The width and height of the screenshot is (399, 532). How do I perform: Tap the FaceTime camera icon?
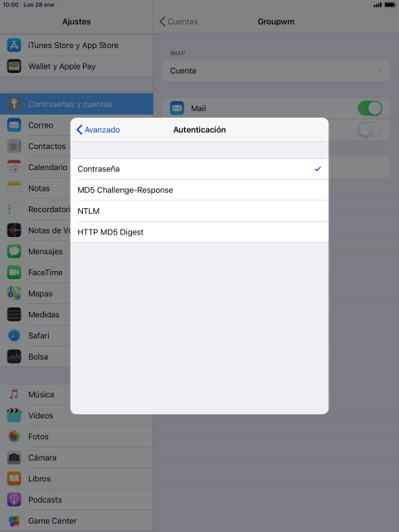pos(14,273)
